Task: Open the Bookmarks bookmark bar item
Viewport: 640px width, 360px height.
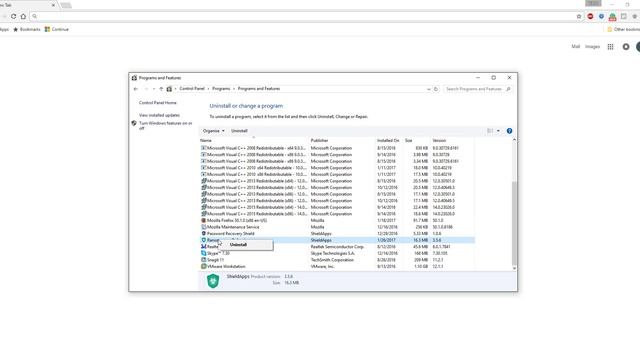Action: coord(27,29)
